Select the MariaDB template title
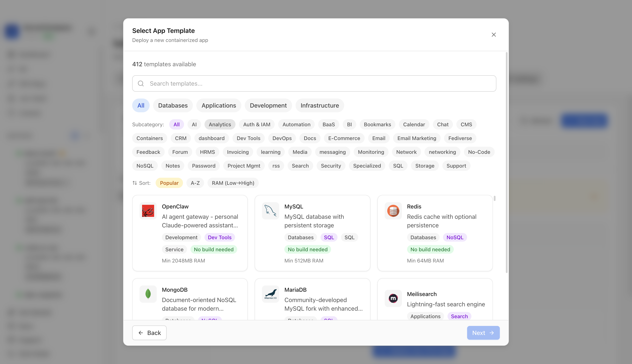Viewport: 632px width, 364px height. [295, 290]
